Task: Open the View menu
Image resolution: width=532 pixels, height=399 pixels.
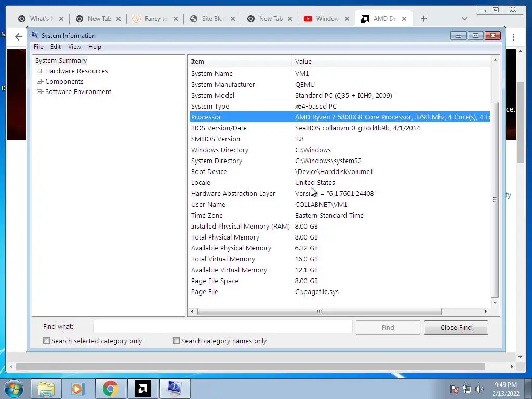Action: [x=74, y=47]
